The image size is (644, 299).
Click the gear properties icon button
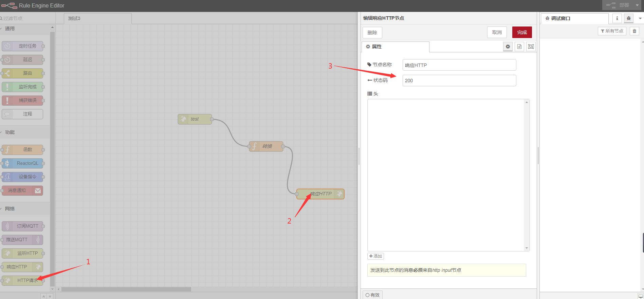click(508, 47)
